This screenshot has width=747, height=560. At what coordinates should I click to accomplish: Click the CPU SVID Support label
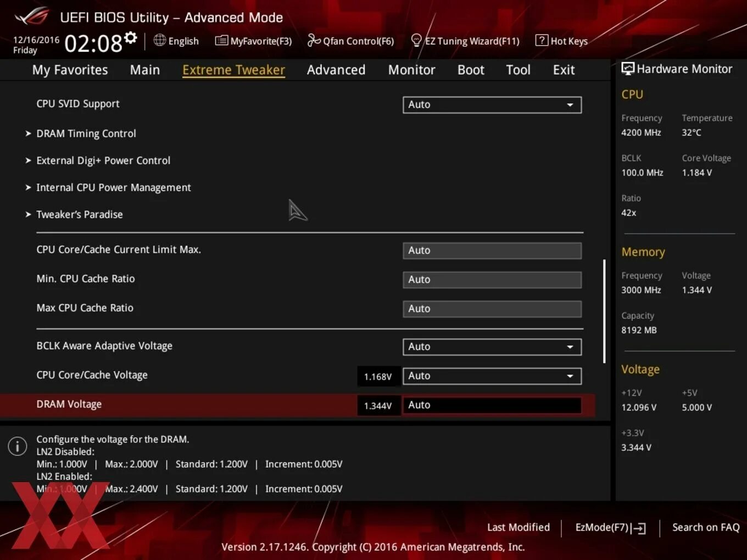(x=78, y=104)
